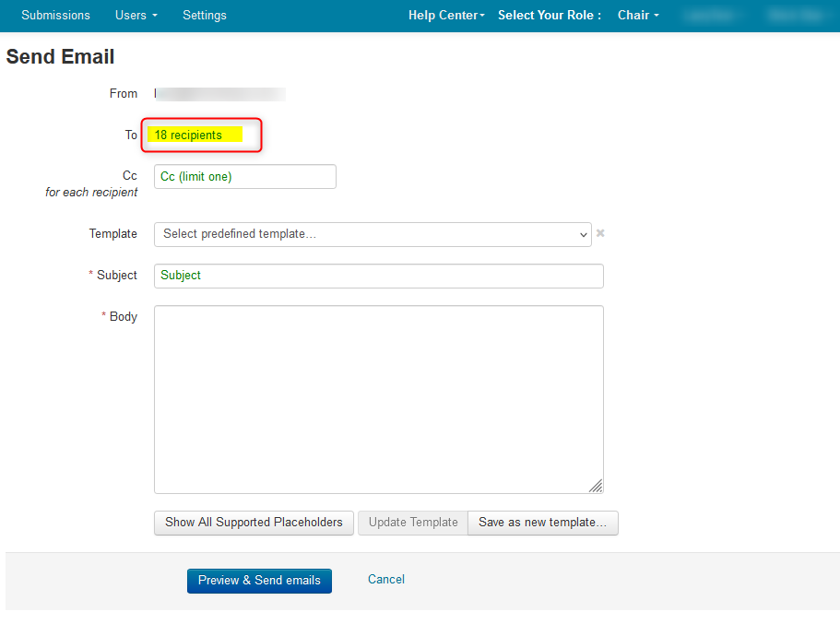Open the Submissions page

pos(55,15)
